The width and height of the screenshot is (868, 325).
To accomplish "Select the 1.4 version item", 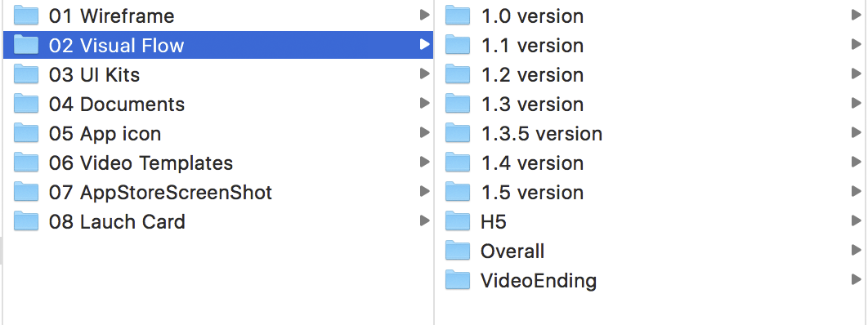I will tap(651, 162).
